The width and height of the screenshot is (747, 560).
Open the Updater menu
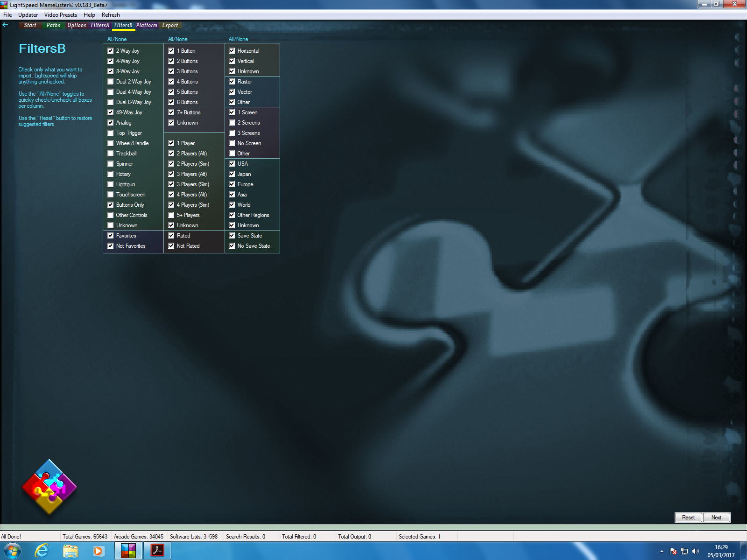(x=28, y=15)
